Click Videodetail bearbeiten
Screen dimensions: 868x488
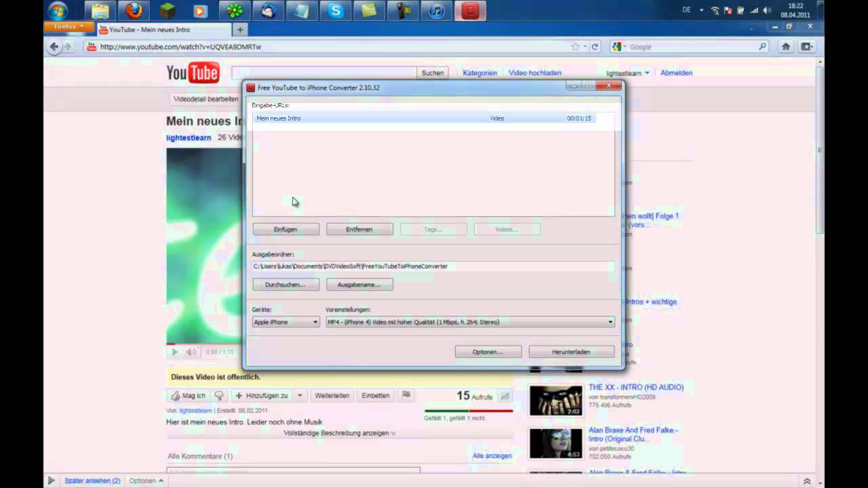(205, 99)
